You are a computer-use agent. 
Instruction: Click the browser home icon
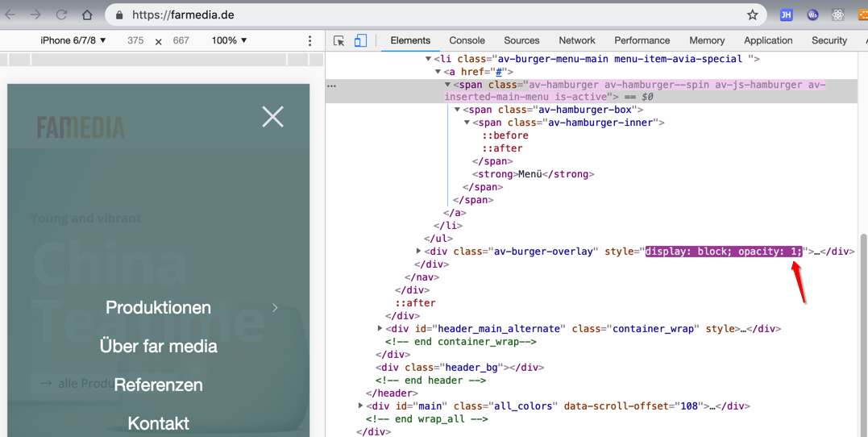point(87,15)
